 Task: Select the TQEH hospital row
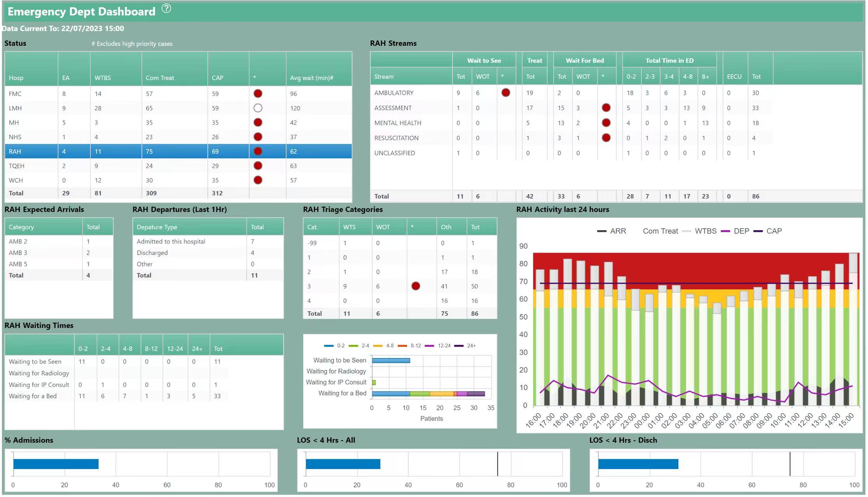[x=17, y=166]
